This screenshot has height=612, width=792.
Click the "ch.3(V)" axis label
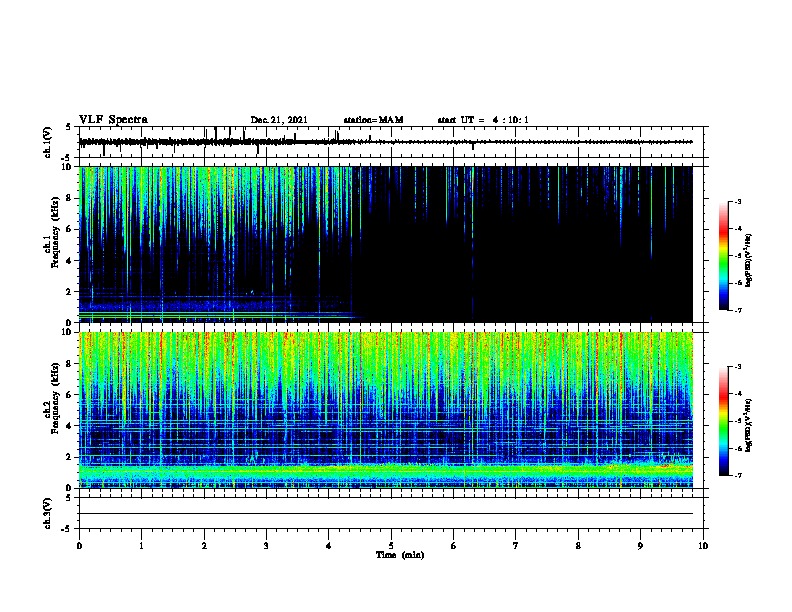point(48,513)
